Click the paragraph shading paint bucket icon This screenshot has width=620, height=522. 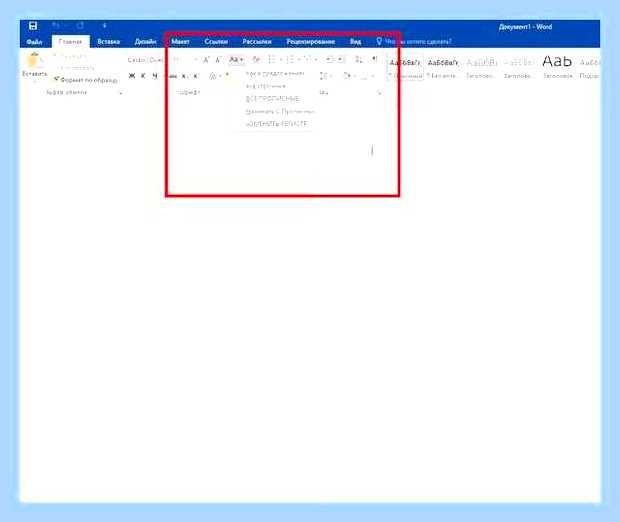(x=348, y=76)
